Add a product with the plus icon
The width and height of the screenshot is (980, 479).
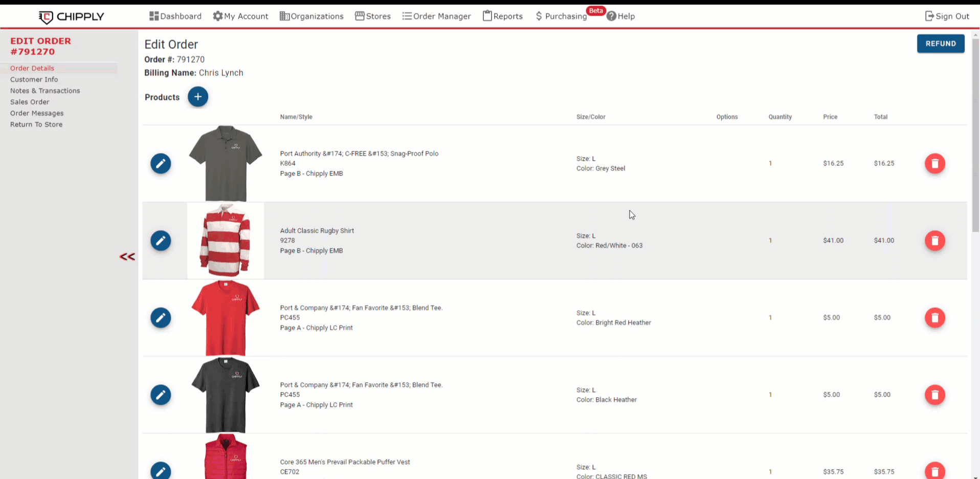coord(198,97)
